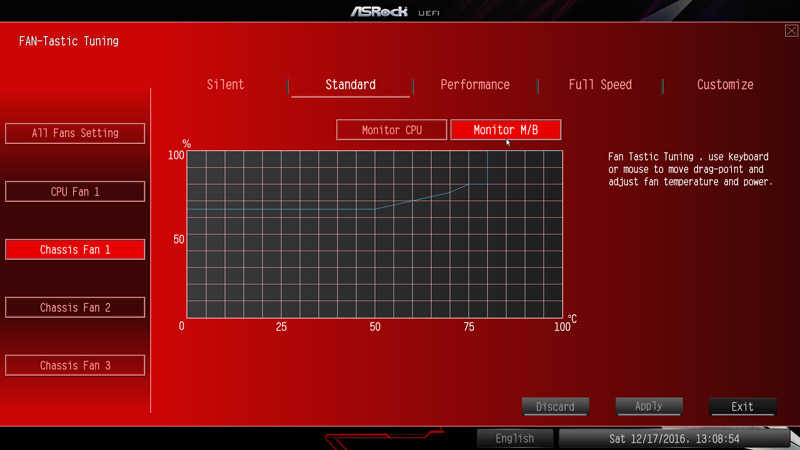Select Chassis Fan 1 entry

pyautogui.click(x=75, y=249)
